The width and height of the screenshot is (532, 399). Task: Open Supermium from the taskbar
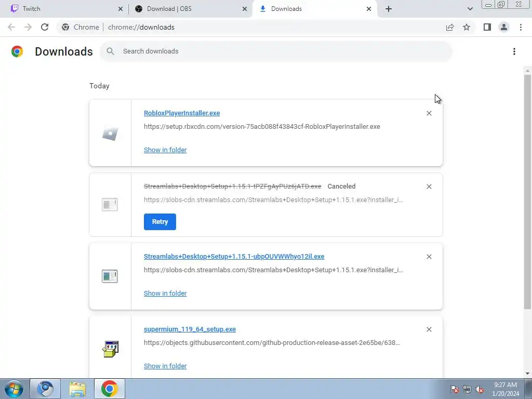(45, 389)
